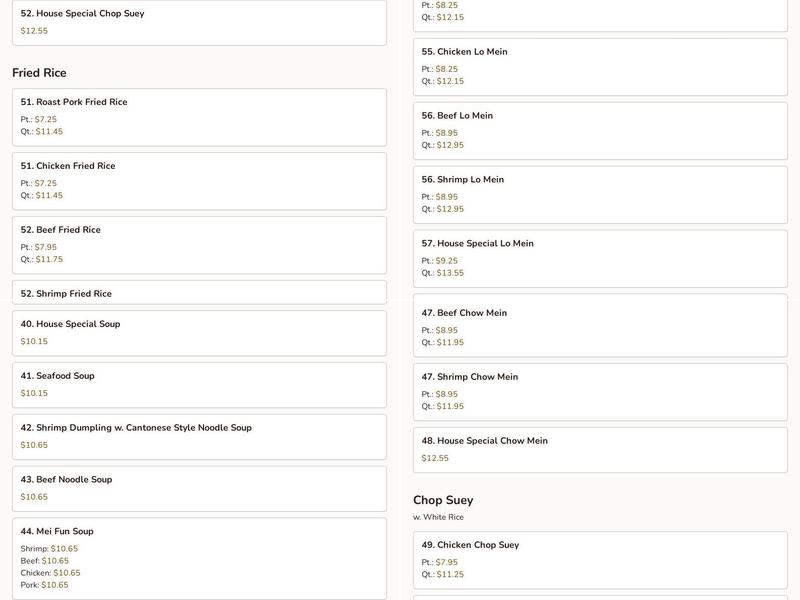Image resolution: width=800 pixels, height=600 pixels.
Task: Select Chicken Chop Suey item
Action: tap(600, 559)
